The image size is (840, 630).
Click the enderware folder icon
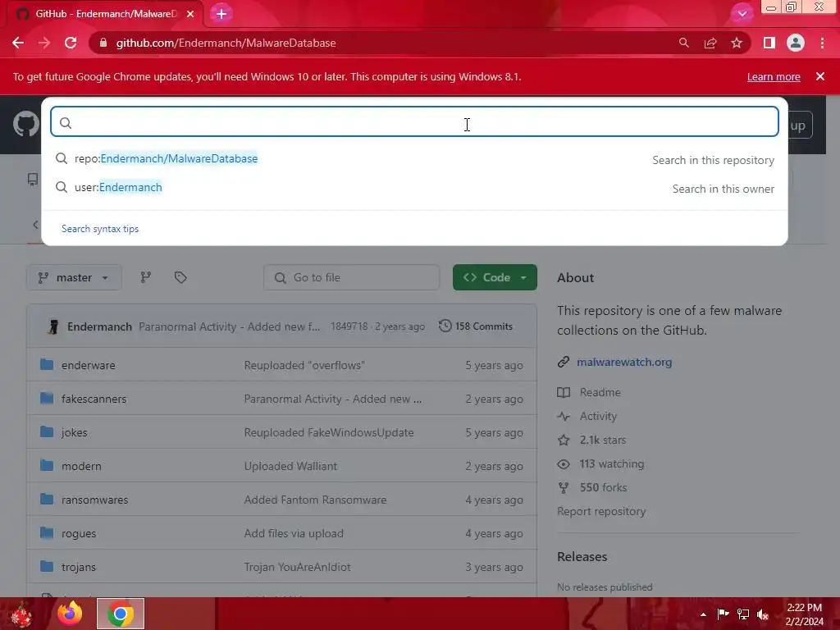click(x=47, y=365)
